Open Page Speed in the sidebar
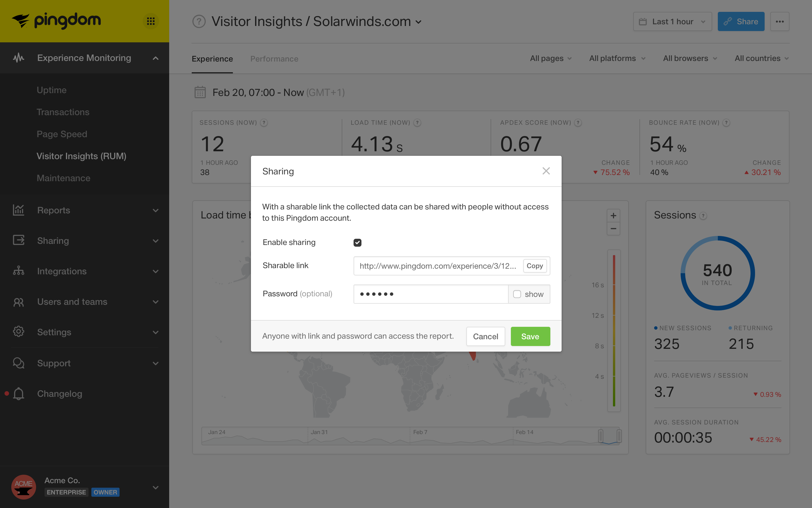Screen dimensions: 812x508 [x=62, y=134]
